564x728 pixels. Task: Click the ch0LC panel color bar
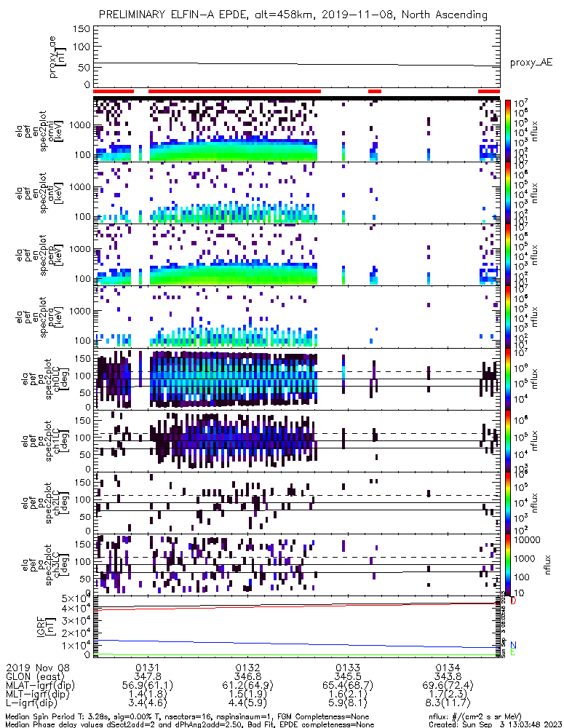(508, 379)
